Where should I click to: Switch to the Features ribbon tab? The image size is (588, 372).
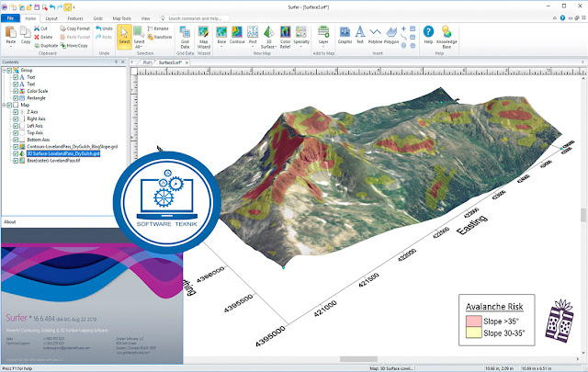[75, 18]
